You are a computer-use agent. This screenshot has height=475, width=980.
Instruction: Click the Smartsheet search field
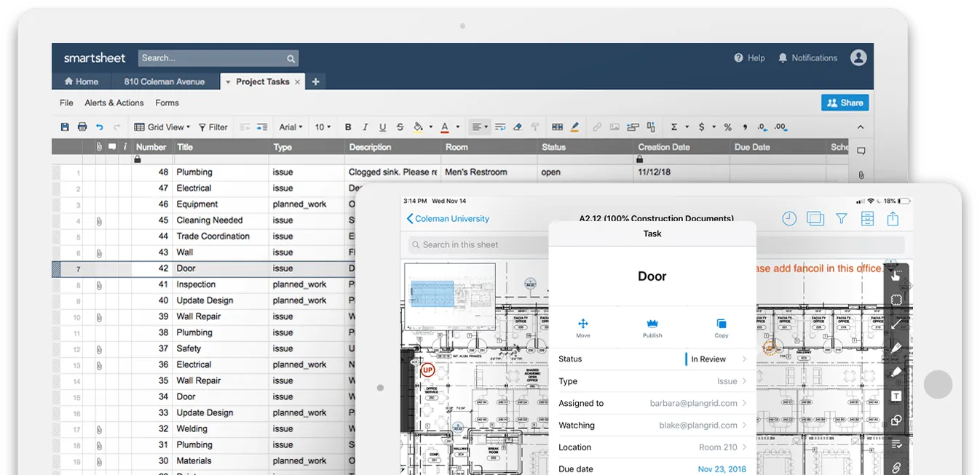tap(218, 58)
